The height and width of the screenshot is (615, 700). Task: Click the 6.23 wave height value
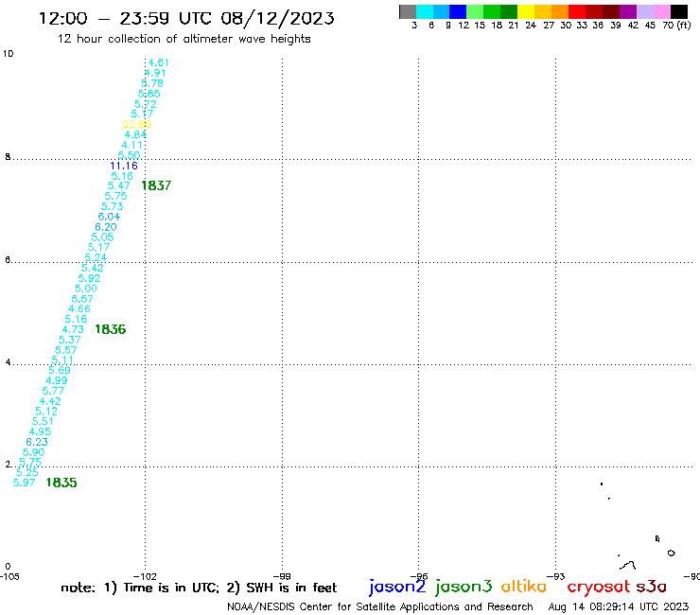37,442
